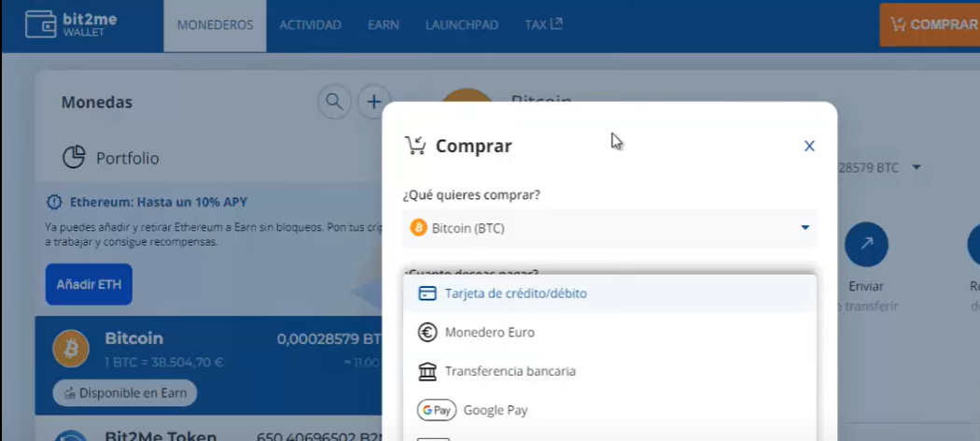The height and width of the screenshot is (441, 980).
Task: Select Transferencia bancaria option
Action: point(609,371)
